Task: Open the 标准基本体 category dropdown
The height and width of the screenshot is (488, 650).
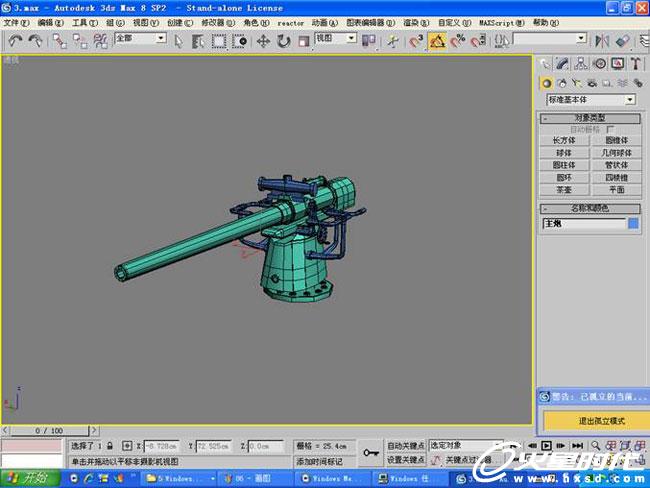Action: [591, 100]
